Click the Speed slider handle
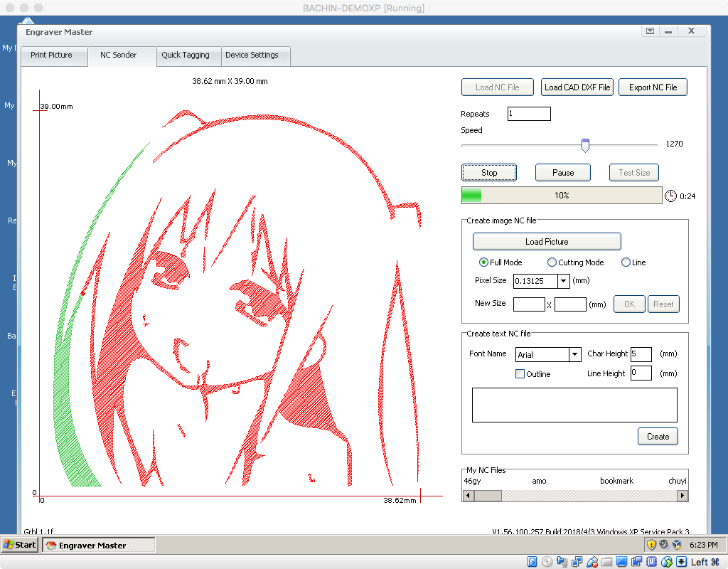 coord(586,145)
